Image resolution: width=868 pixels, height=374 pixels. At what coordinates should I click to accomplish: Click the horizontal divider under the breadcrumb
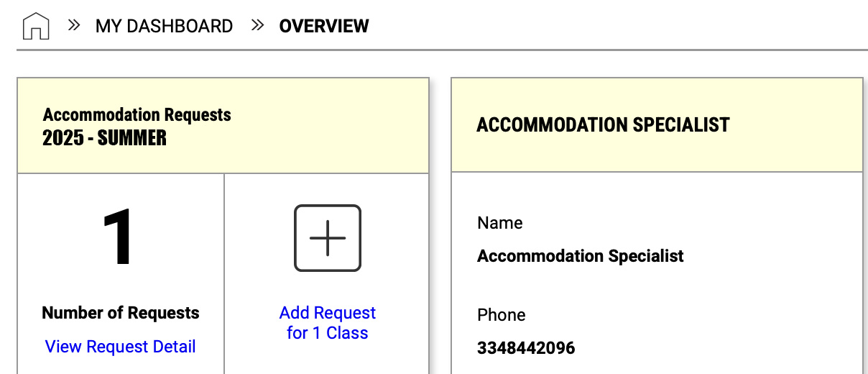point(442,50)
